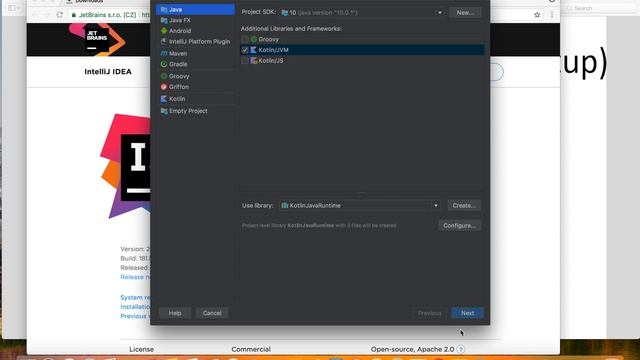This screenshot has height=360, width=640.
Task: Click Next to continue wizard
Action: (x=467, y=313)
